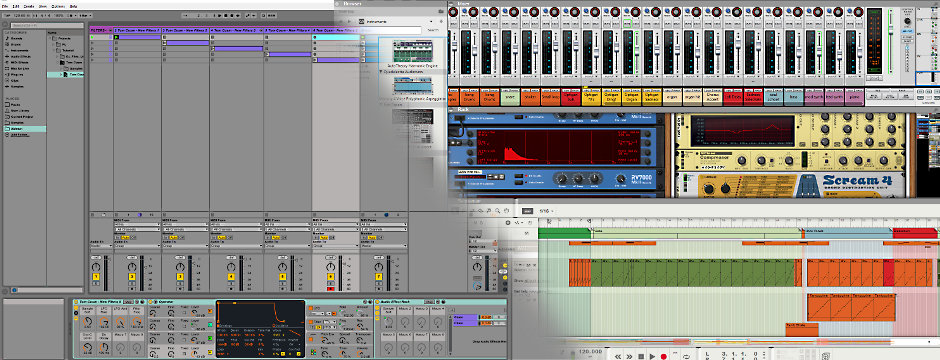Open the View menu in Ableton
940x360 pixels.
(x=43, y=7)
